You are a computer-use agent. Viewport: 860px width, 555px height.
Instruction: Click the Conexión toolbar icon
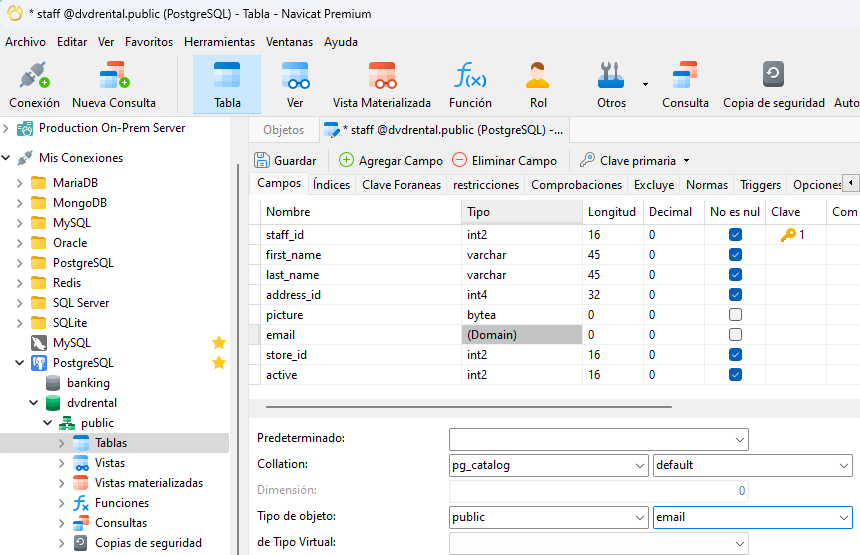coord(34,76)
